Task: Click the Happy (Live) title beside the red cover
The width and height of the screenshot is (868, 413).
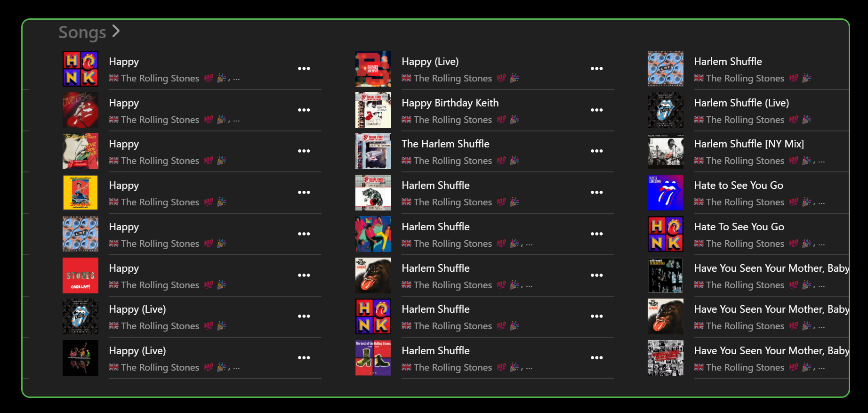Action: pyautogui.click(x=430, y=62)
